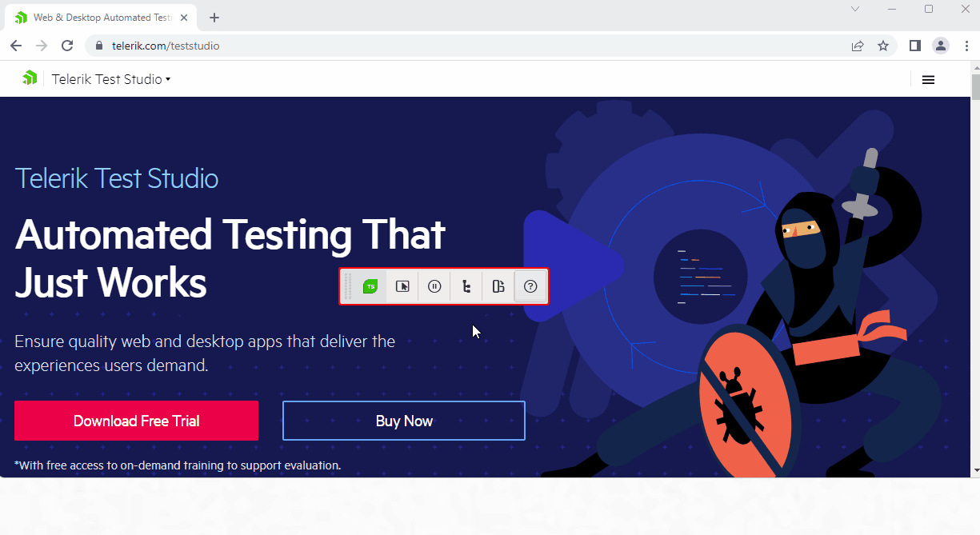980x535 pixels.
Task: Click the Buy Now button
Action: (404, 421)
